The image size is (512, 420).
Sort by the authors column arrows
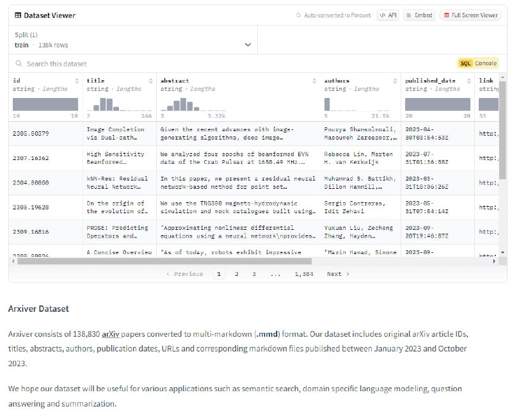[x=395, y=81]
